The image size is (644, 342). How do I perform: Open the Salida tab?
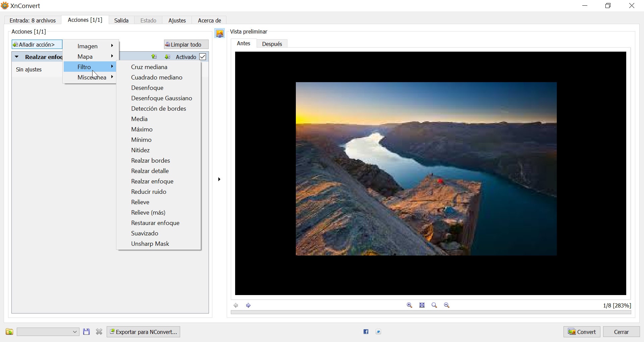click(121, 20)
